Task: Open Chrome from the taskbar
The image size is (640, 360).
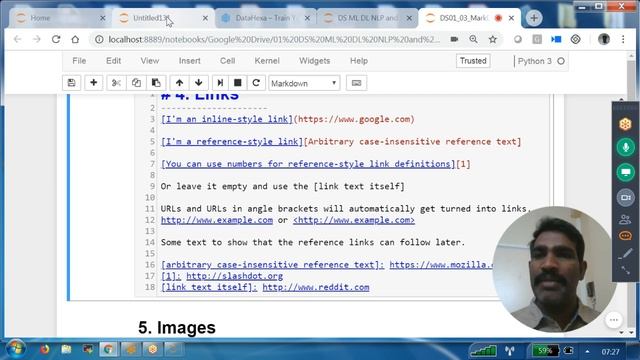Action: pyautogui.click(x=108, y=349)
